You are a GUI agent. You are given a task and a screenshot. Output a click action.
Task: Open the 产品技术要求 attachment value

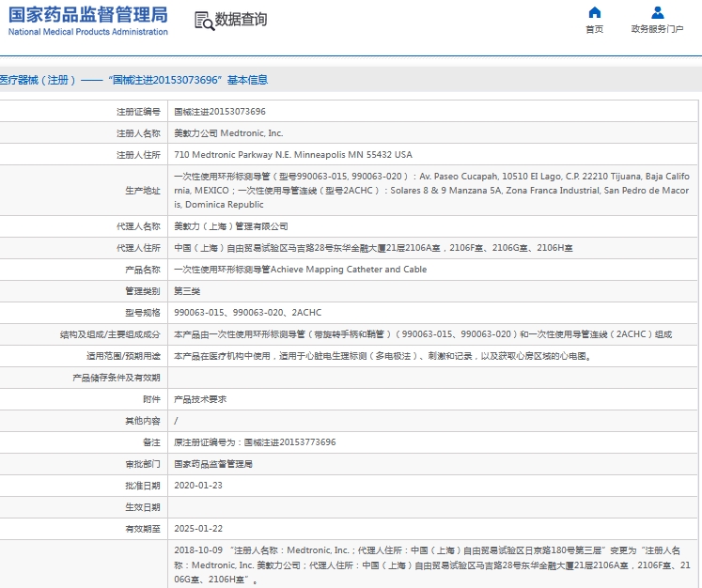(200, 399)
